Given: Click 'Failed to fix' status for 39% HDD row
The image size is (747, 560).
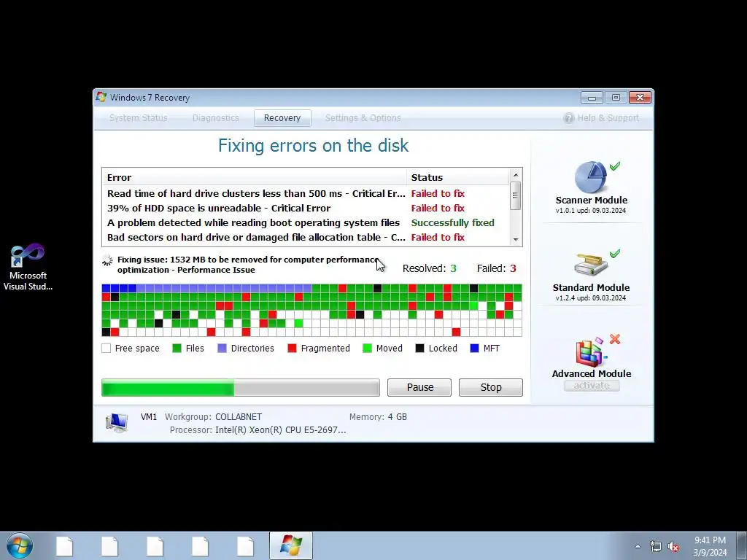Looking at the screenshot, I should click(438, 208).
